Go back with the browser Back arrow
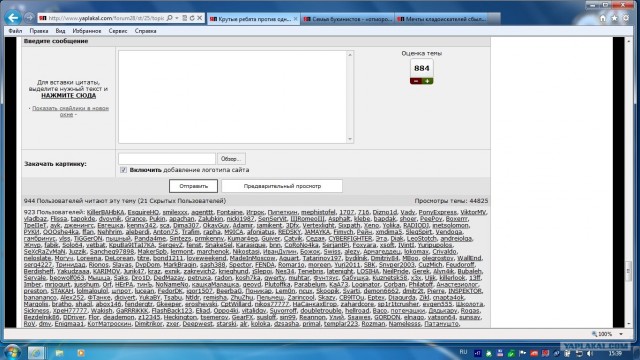 click(x=13, y=18)
